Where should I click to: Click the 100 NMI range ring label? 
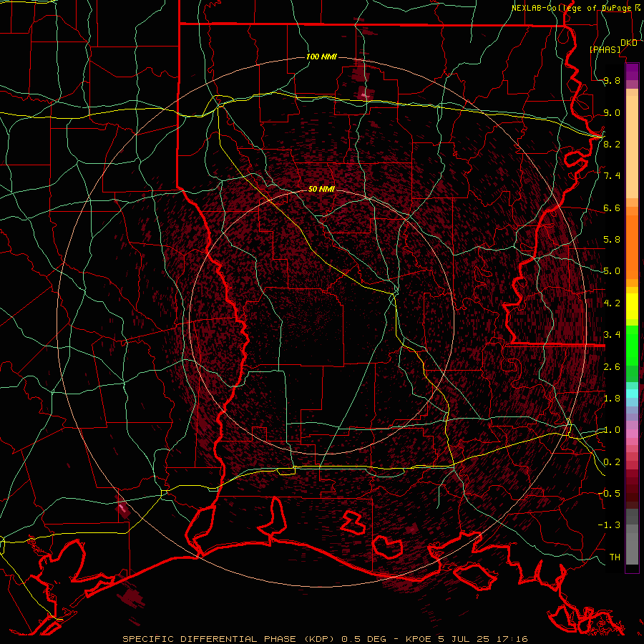321,57
